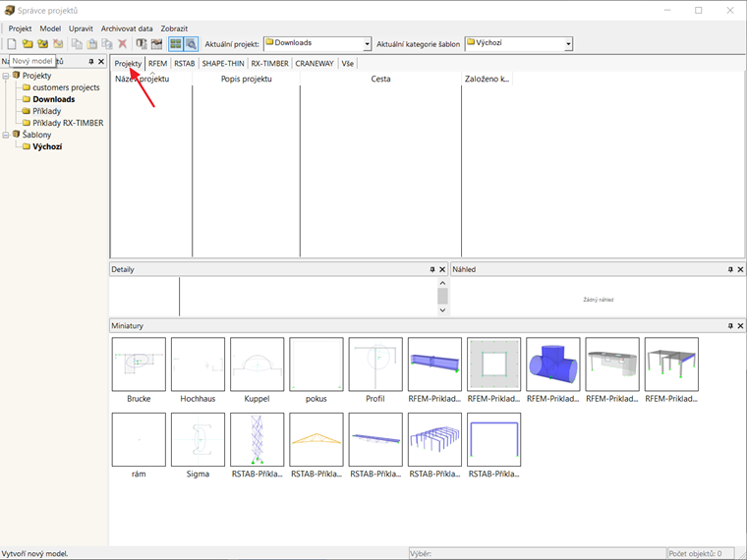Select the Výchozí template folder

pyautogui.click(x=47, y=146)
